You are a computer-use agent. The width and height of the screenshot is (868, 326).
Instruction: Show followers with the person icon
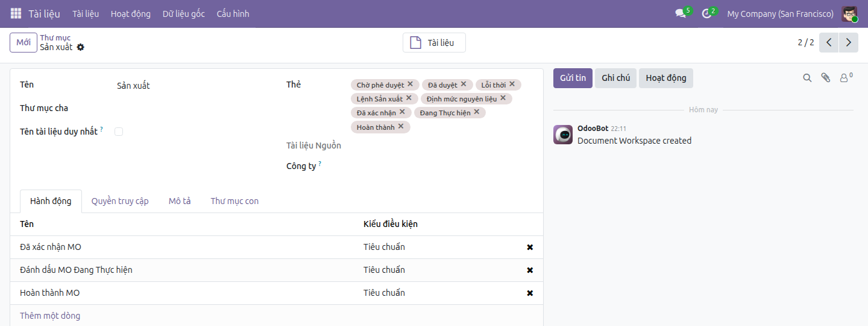846,78
